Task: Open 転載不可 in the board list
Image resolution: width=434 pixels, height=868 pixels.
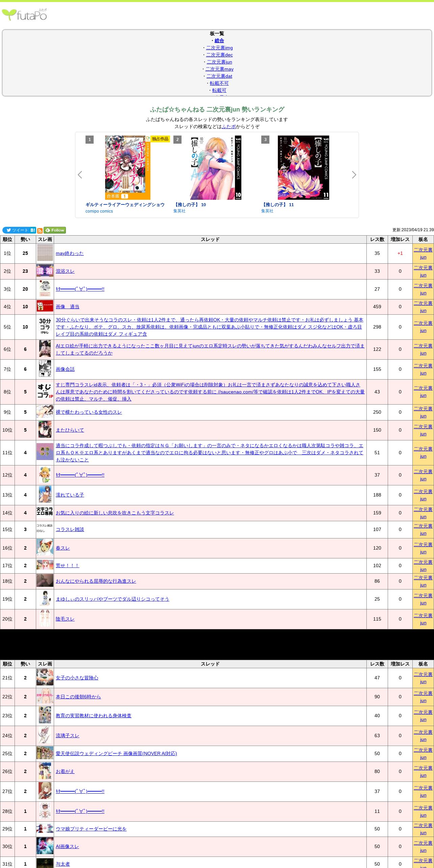Action: click(219, 83)
